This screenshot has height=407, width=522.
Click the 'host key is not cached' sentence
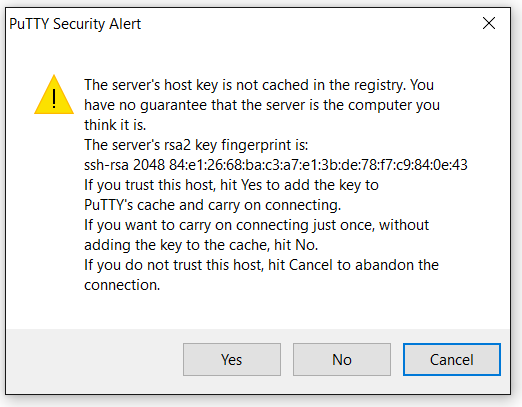259,85
